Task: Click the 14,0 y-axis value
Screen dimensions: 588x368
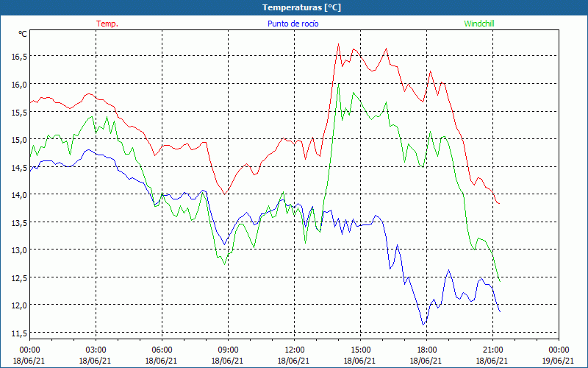Action: 19,194
